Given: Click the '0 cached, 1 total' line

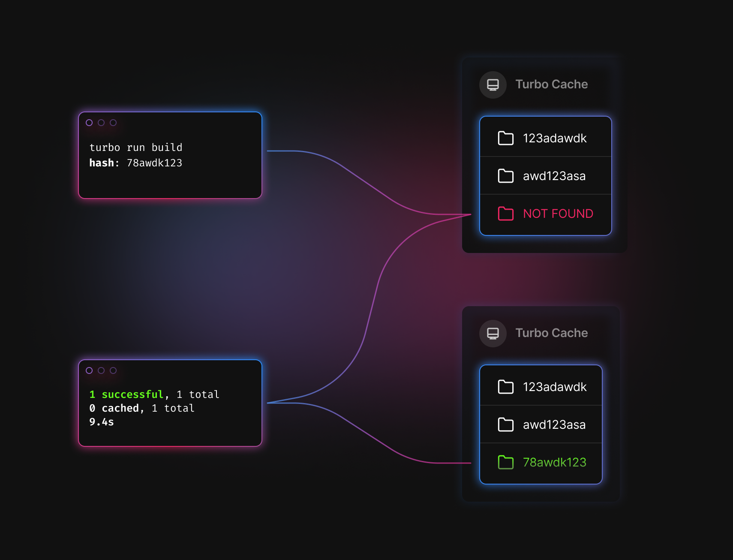Looking at the screenshot, I should (142, 408).
